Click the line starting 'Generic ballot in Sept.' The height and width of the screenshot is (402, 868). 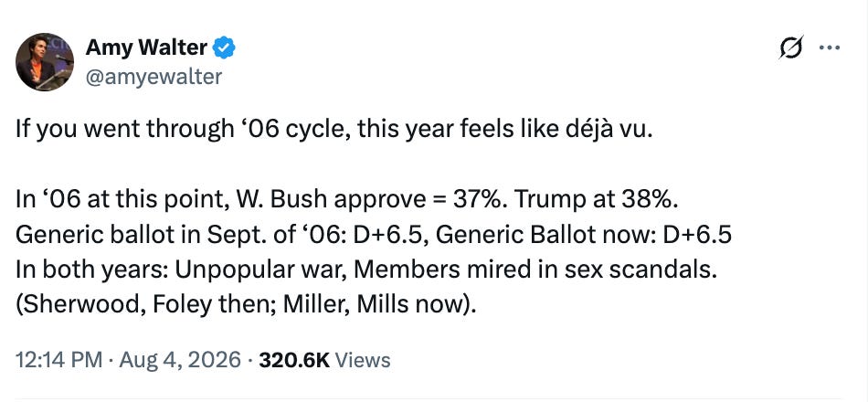coord(374,236)
